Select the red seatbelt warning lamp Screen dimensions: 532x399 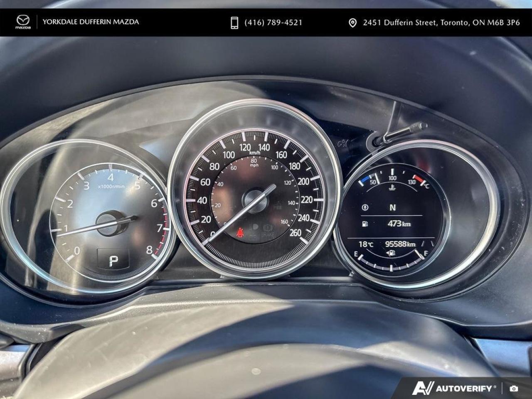point(240,231)
